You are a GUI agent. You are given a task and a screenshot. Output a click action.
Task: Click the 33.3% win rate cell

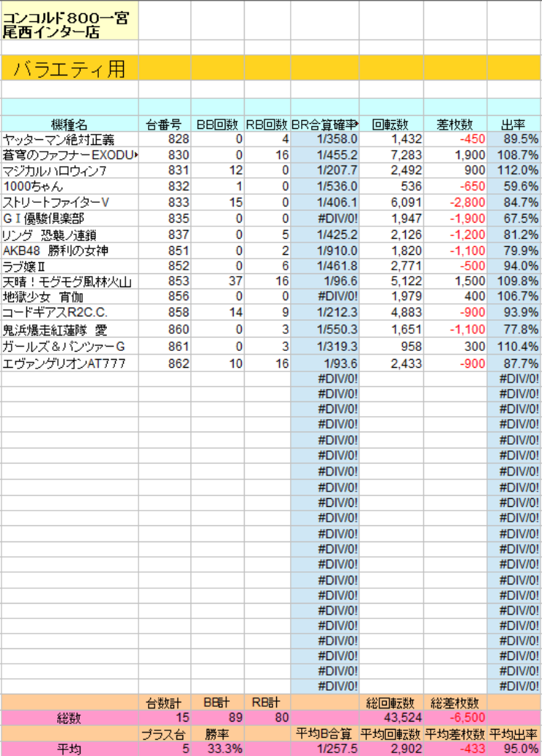pos(218,749)
